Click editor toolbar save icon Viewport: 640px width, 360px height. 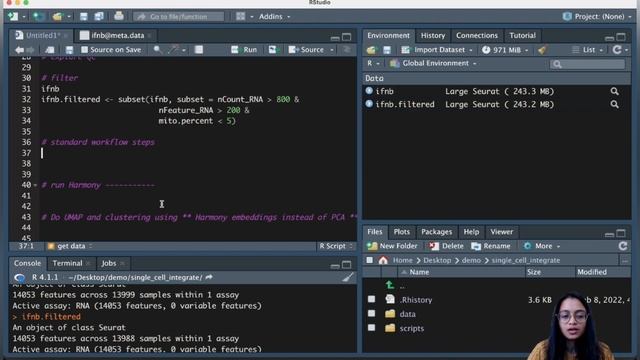(x=69, y=50)
